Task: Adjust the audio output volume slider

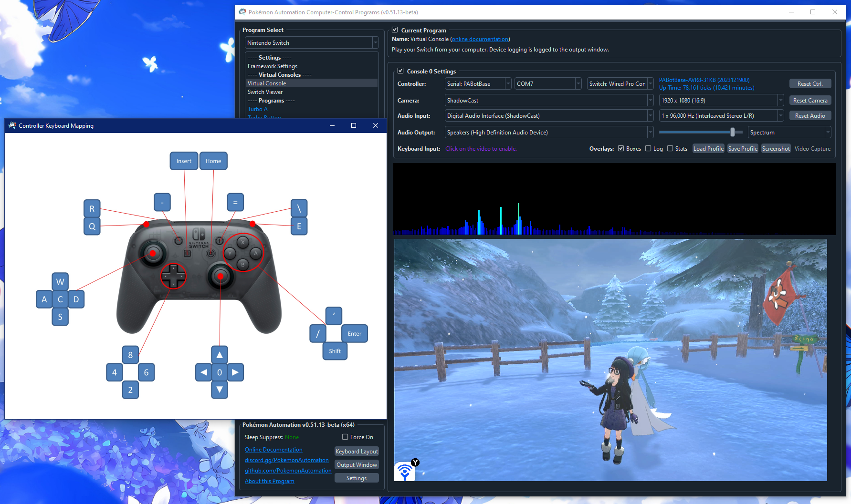Action: coord(733,133)
